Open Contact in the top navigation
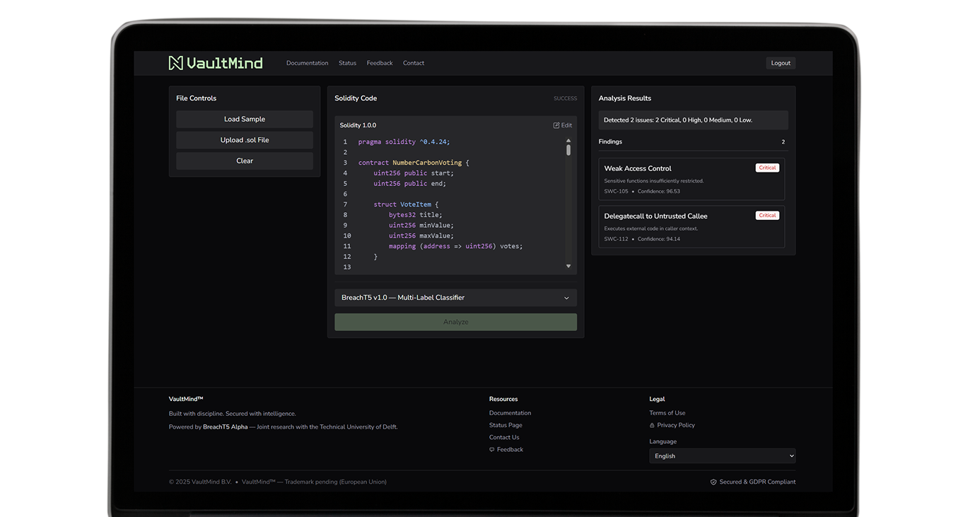The image size is (980, 517). click(x=414, y=63)
